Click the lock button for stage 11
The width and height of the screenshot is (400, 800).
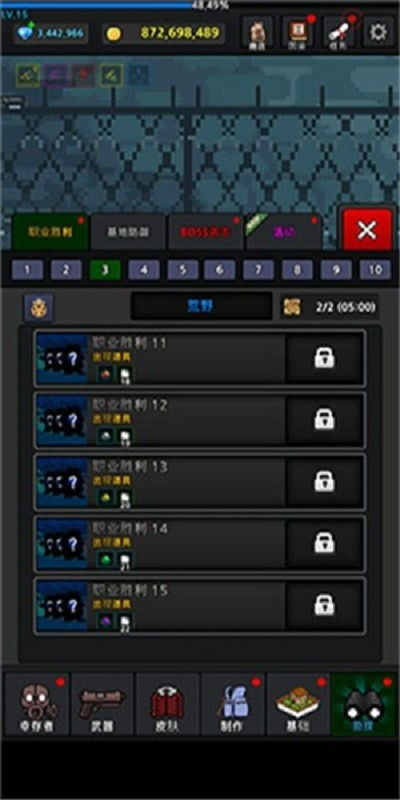(324, 358)
